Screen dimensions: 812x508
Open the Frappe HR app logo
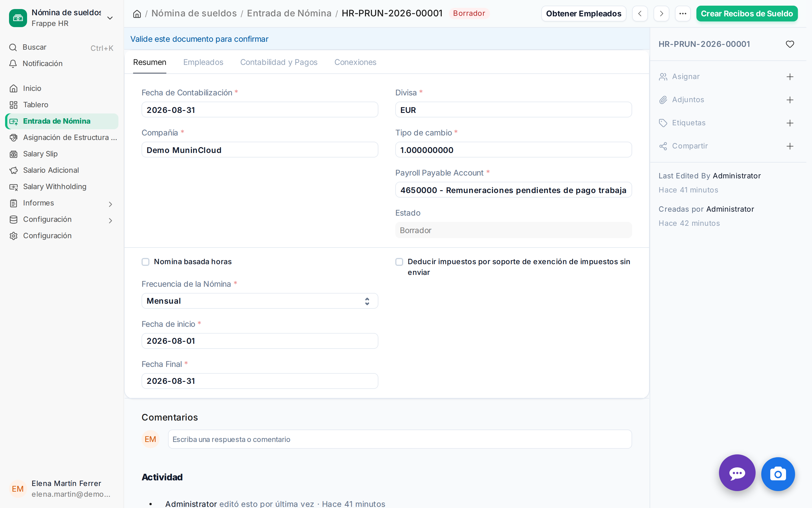[18, 18]
